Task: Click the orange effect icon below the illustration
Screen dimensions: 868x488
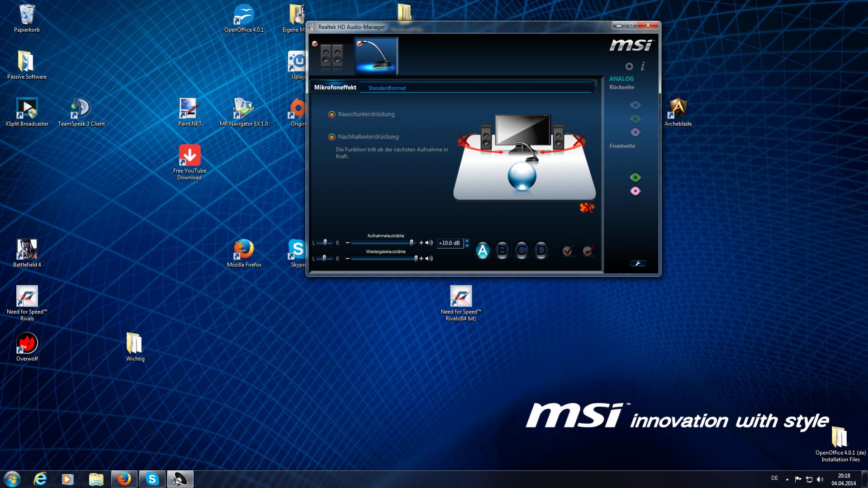Action: pyautogui.click(x=587, y=208)
